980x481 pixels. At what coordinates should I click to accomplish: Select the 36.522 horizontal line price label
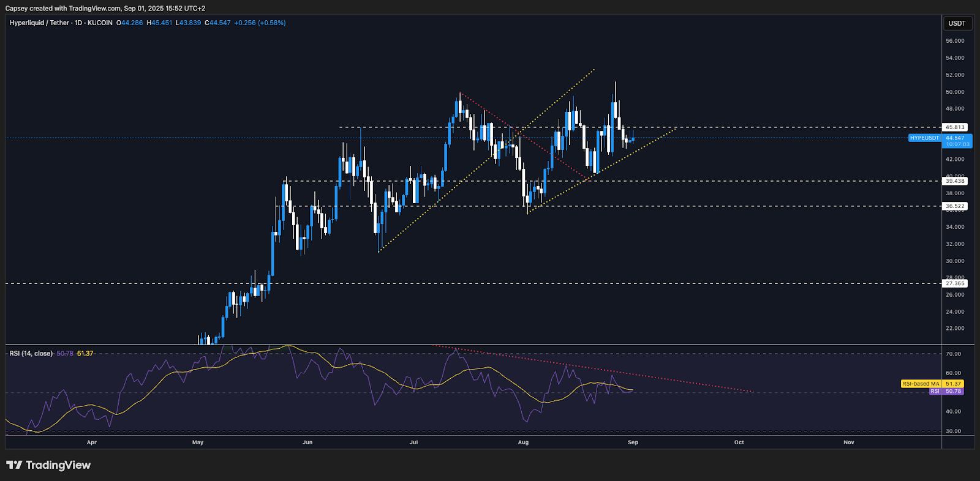click(955, 206)
